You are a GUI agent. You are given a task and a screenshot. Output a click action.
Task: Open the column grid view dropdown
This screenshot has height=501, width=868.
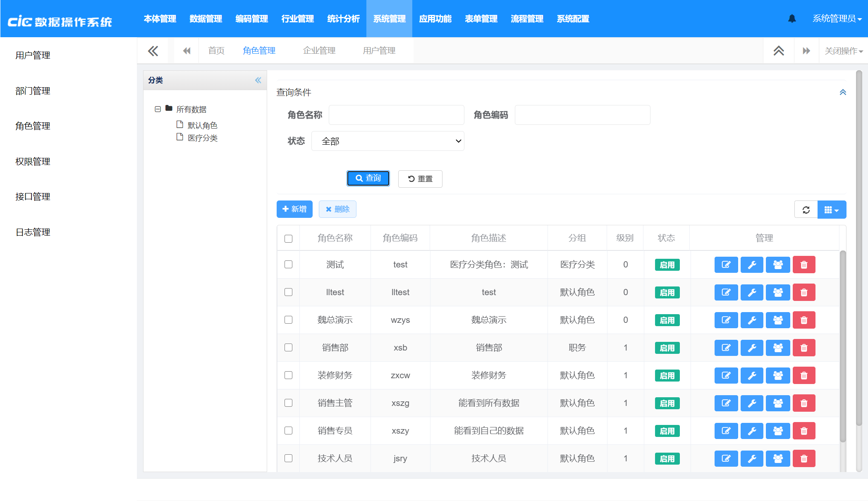point(832,210)
